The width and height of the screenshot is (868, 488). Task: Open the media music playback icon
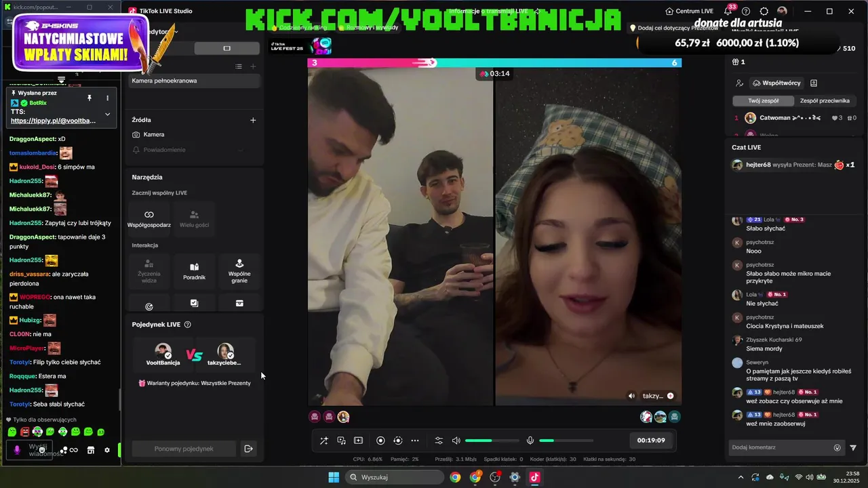pos(342,441)
